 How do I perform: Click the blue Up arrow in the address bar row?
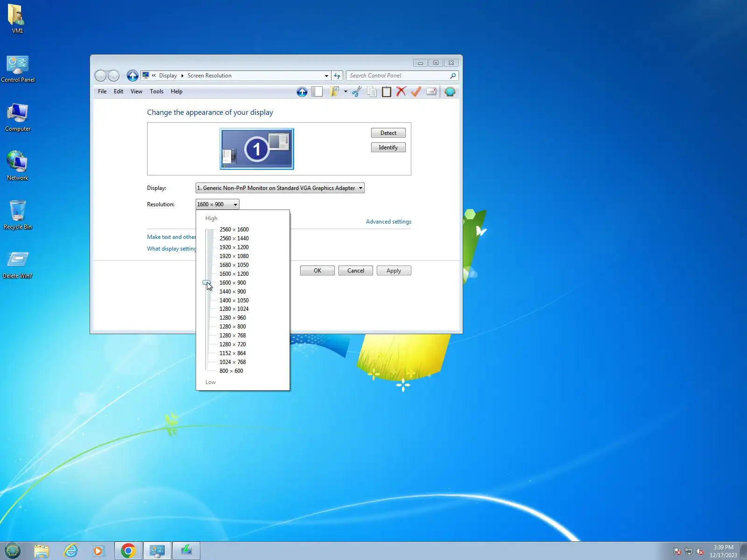click(x=133, y=76)
